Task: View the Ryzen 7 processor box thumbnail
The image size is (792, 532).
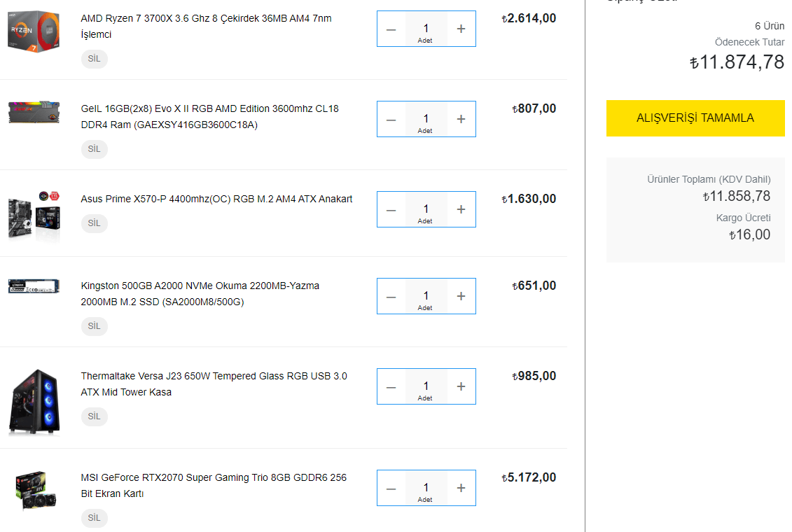Action: coord(34,30)
